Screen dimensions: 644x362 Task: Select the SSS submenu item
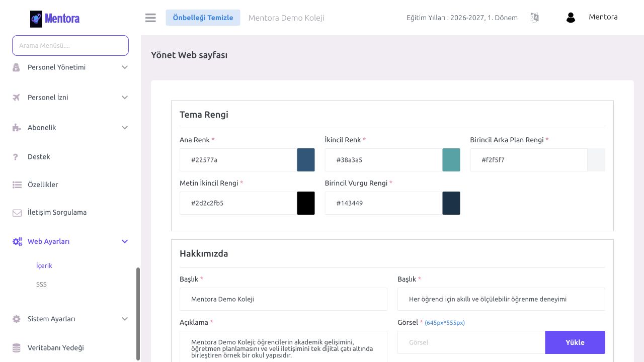pos(41,285)
